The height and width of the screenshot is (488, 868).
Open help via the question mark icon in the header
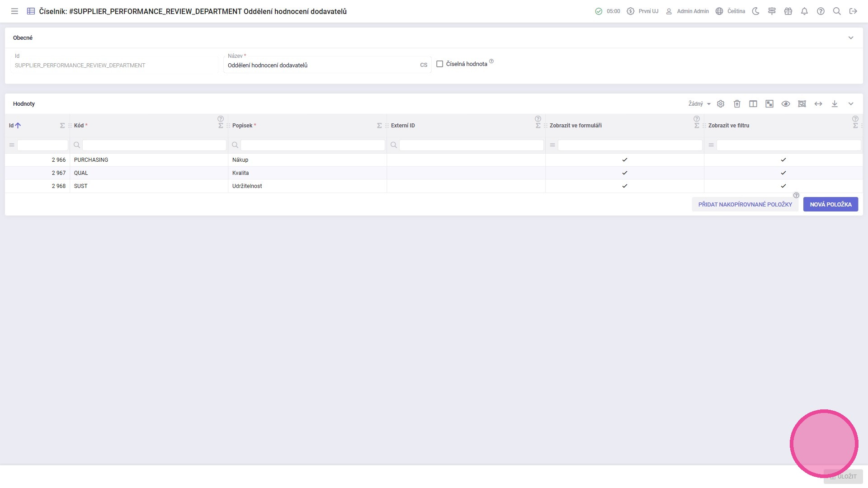coord(821,11)
